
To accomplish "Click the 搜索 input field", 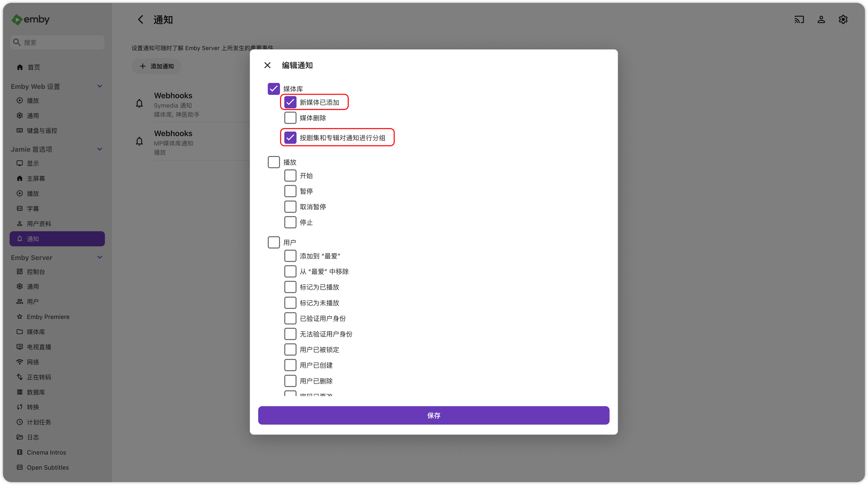I will pos(57,42).
